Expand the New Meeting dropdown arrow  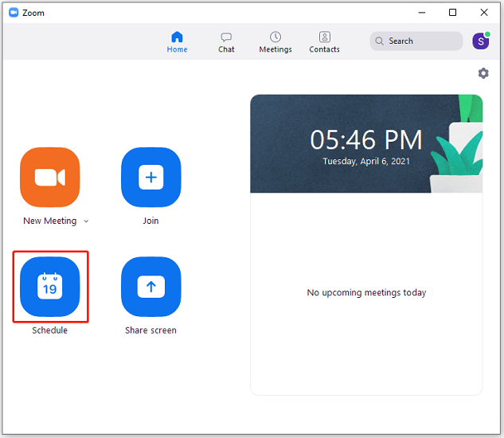(86, 221)
